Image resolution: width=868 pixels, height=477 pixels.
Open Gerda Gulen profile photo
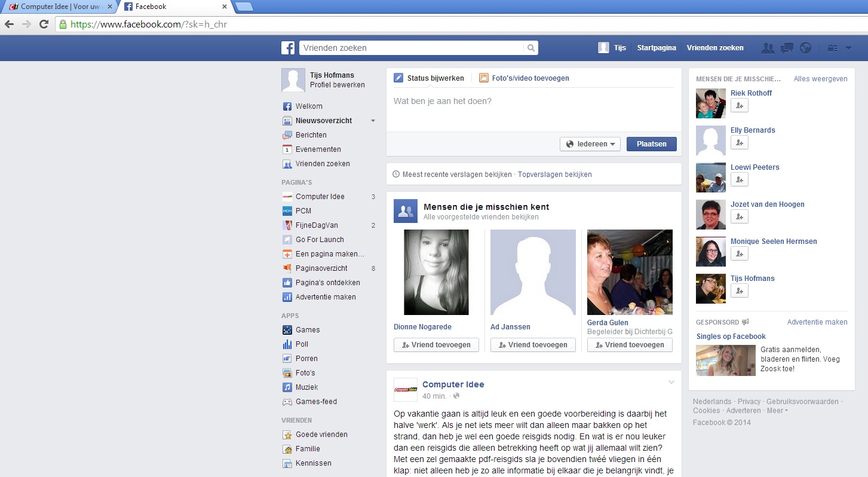coord(630,272)
